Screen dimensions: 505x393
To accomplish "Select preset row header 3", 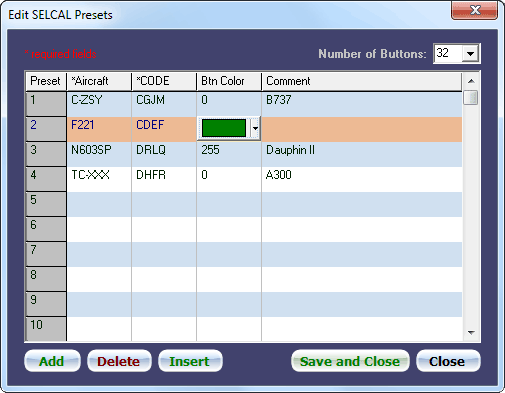I will [x=46, y=154].
